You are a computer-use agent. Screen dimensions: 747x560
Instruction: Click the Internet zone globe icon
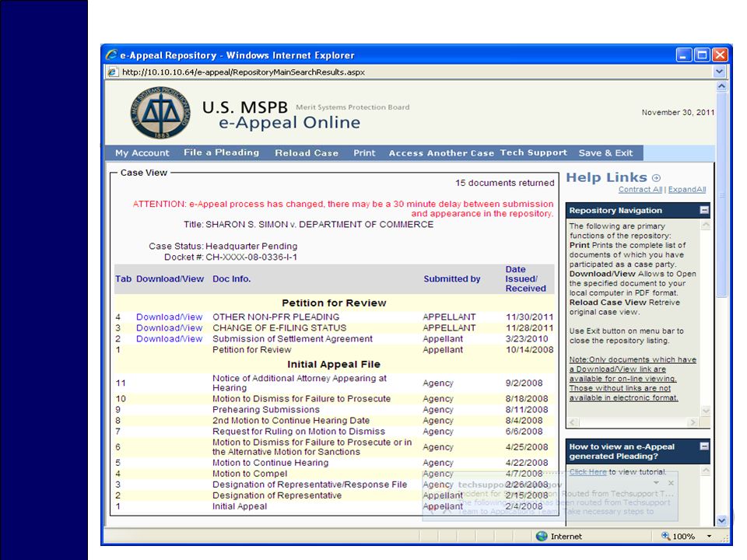pos(542,536)
